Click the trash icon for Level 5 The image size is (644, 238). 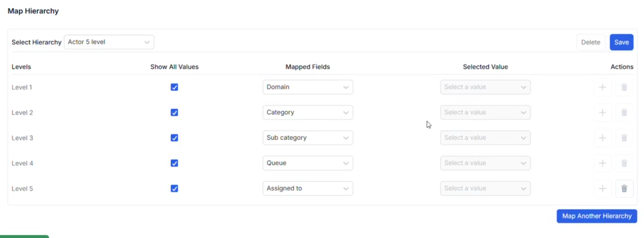(x=624, y=189)
